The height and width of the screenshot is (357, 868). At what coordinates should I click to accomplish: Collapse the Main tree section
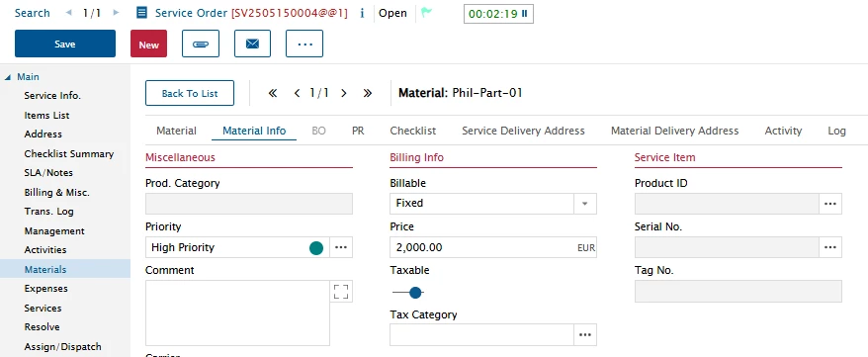pyautogui.click(x=8, y=77)
